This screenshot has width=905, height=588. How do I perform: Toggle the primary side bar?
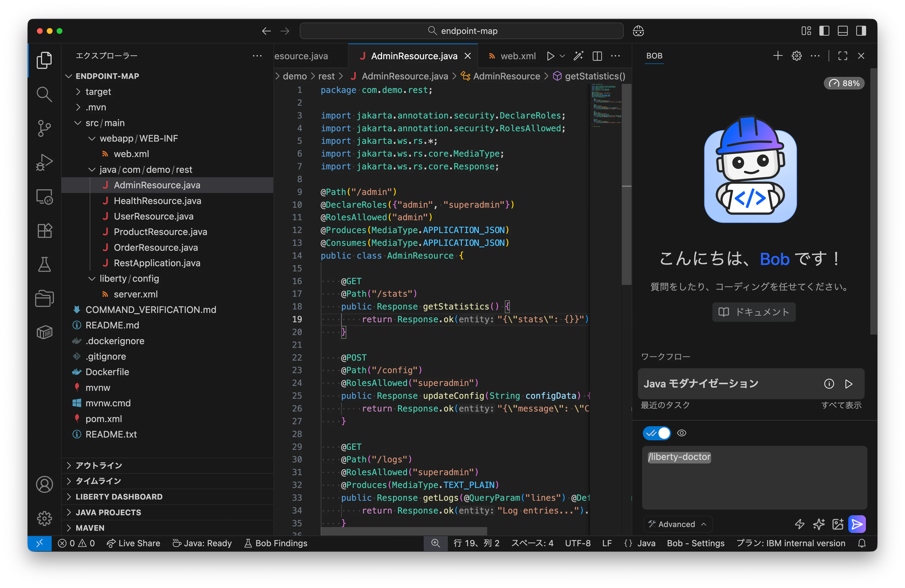coord(824,31)
